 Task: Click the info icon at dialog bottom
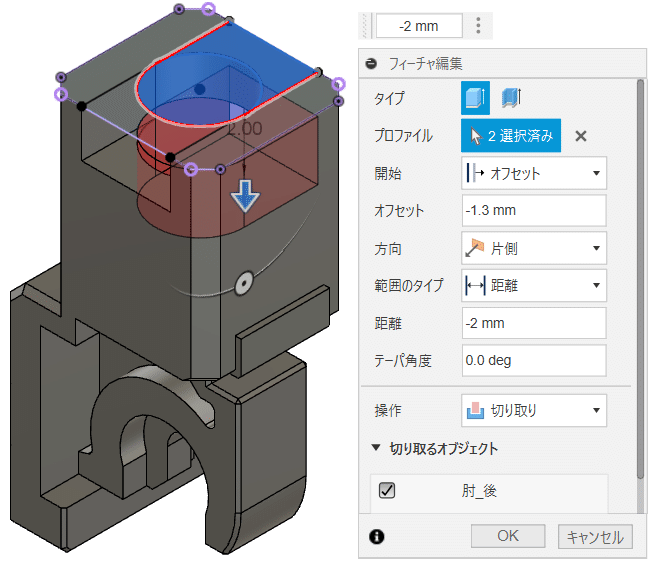click(376, 537)
